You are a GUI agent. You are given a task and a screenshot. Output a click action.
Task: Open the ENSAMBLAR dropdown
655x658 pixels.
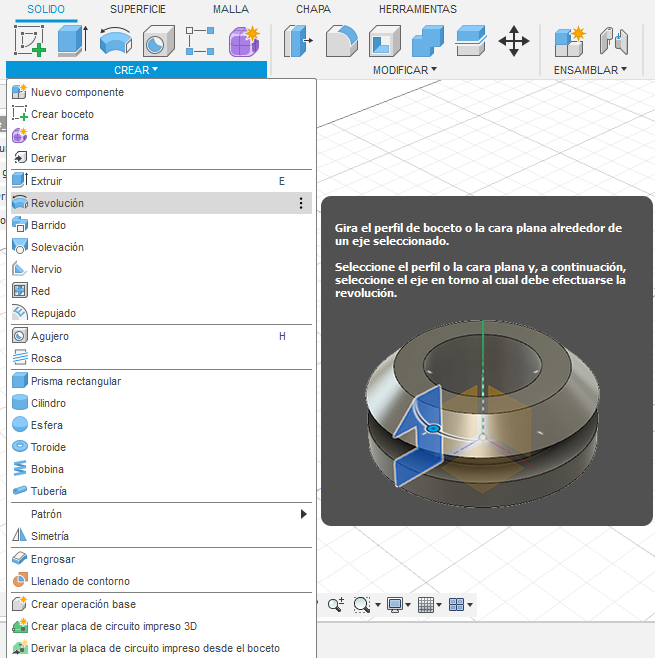[x=590, y=70]
